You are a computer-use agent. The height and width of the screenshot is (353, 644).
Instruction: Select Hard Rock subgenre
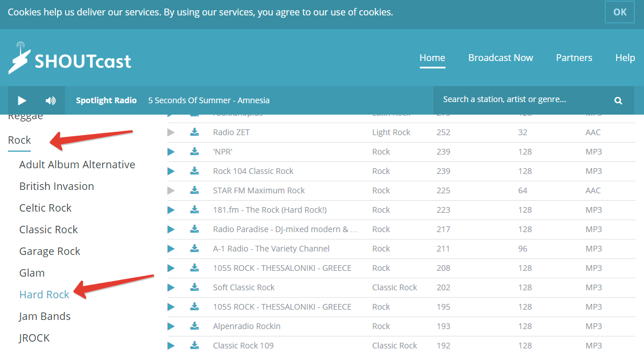pos(44,295)
